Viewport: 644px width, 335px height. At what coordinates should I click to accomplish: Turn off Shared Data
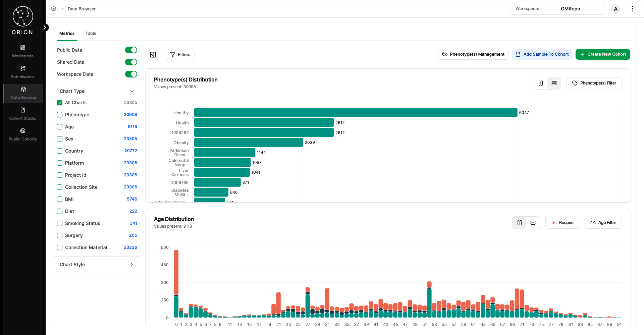point(131,62)
